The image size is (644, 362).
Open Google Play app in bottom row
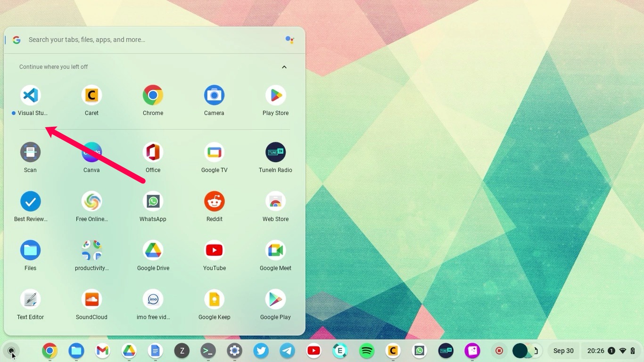click(275, 299)
